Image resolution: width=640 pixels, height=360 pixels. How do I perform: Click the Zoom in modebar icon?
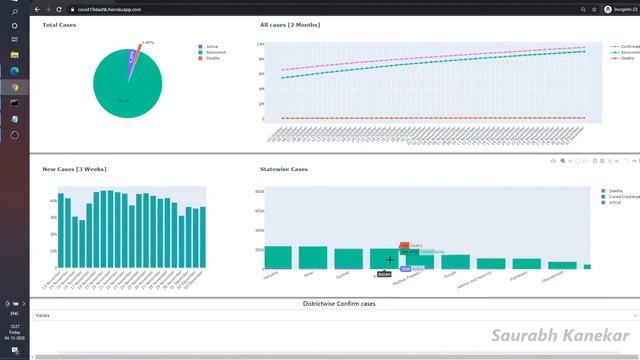595,161
